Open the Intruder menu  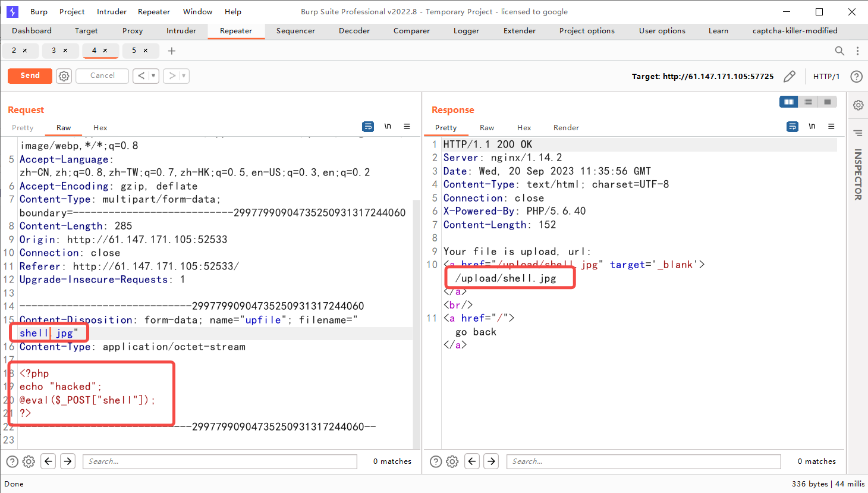(112, 11)
